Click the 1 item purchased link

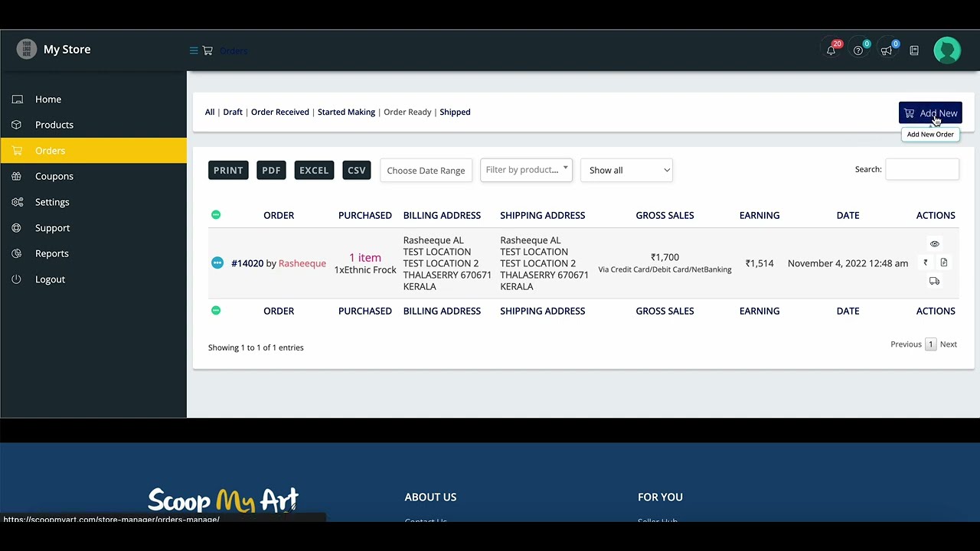click(x=365, y=257)
